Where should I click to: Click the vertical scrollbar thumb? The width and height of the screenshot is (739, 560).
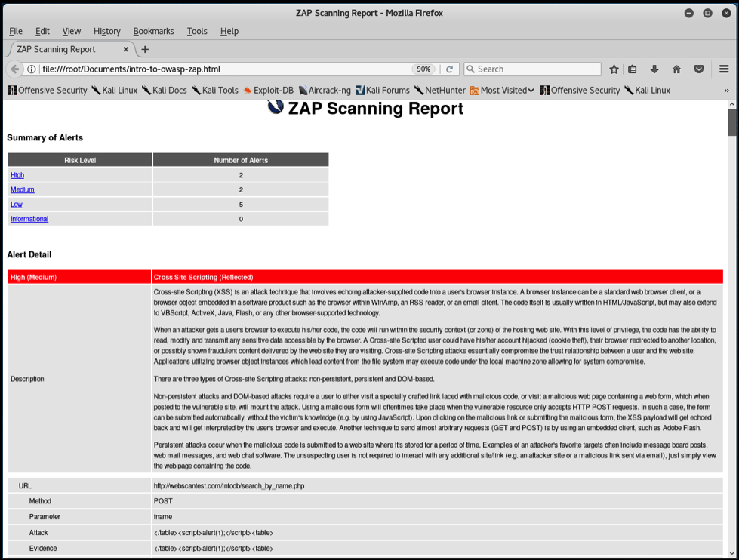731,122
